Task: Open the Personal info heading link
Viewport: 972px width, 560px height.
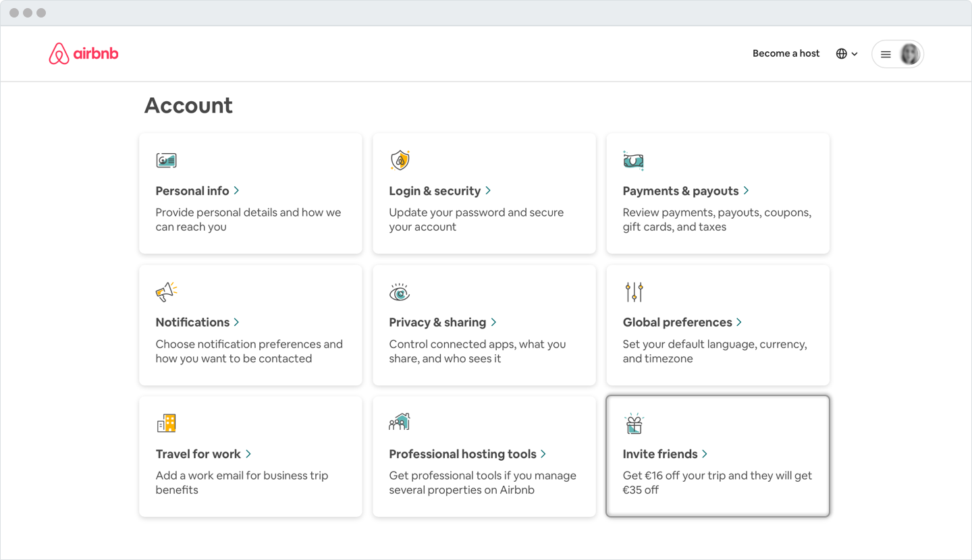Action: (x=192, y=191)
